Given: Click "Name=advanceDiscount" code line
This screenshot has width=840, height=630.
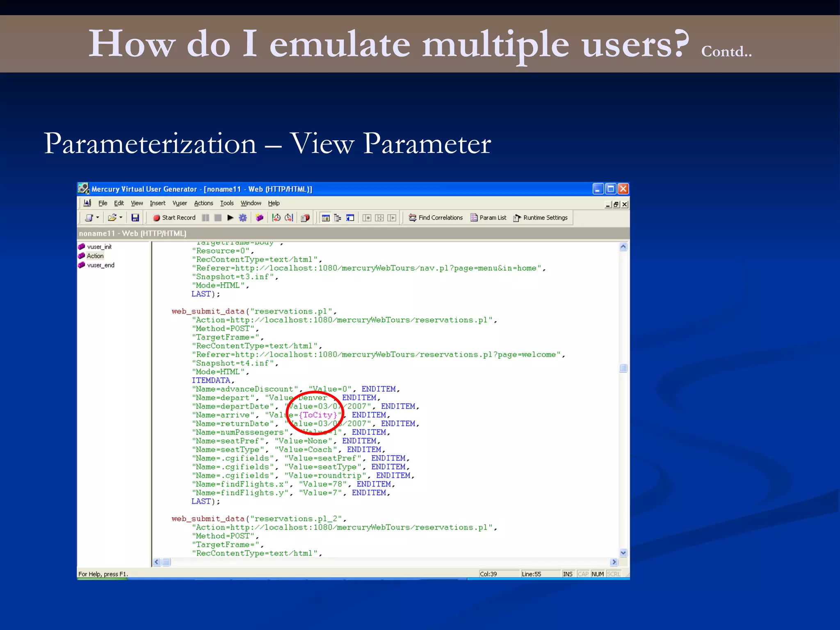Looking at the screenshot, I should pos(296,389).
